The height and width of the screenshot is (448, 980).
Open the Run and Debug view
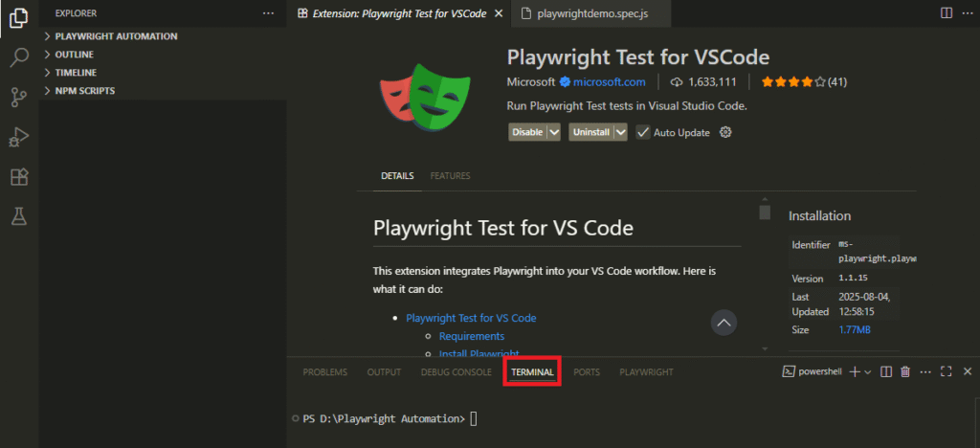19,137
